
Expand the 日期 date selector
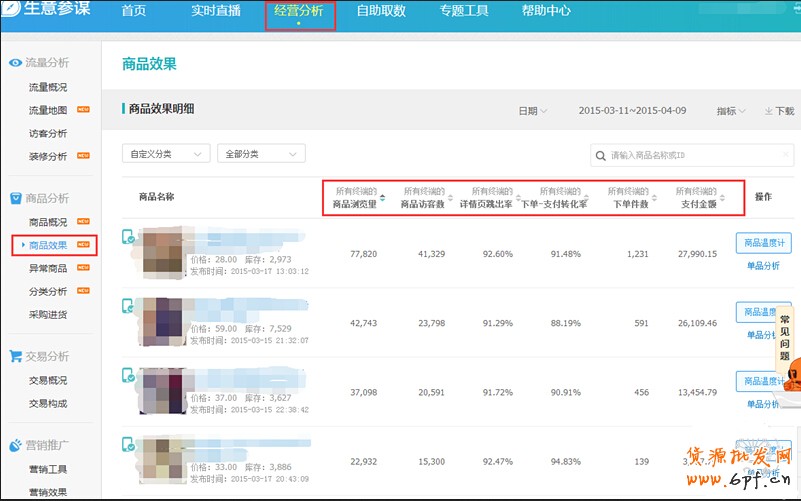tap(532, 111)
